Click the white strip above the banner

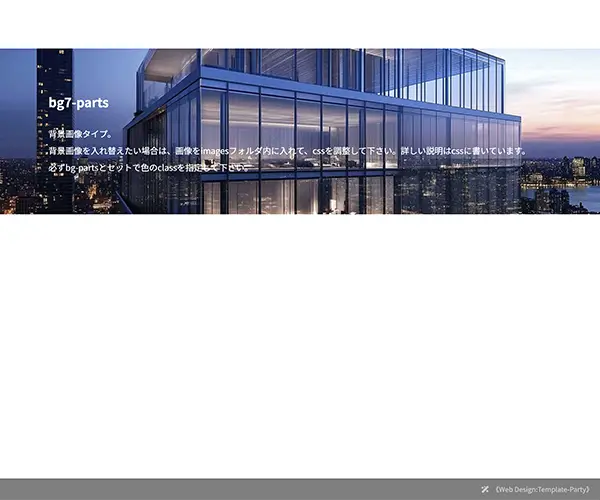[x=300, y=24]
